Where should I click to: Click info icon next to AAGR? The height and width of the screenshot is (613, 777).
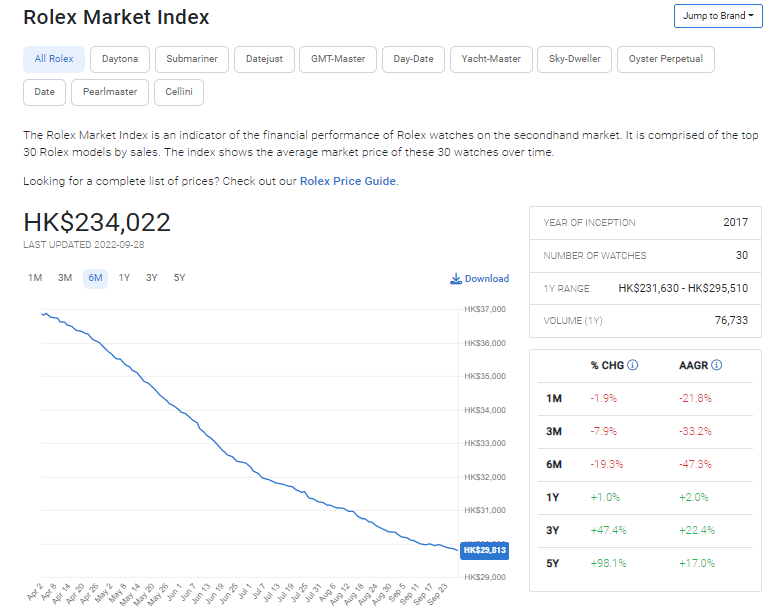click(716, 365)
